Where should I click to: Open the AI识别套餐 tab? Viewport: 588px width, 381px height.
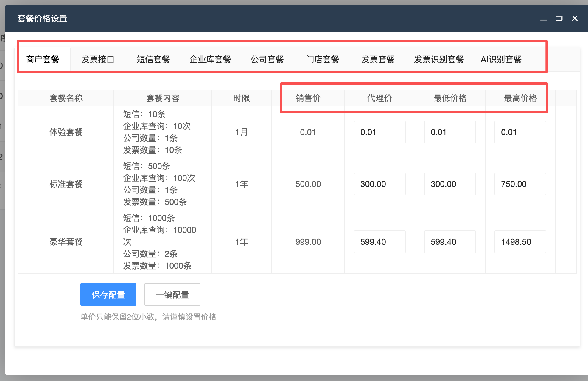click(x=501, y=59)
